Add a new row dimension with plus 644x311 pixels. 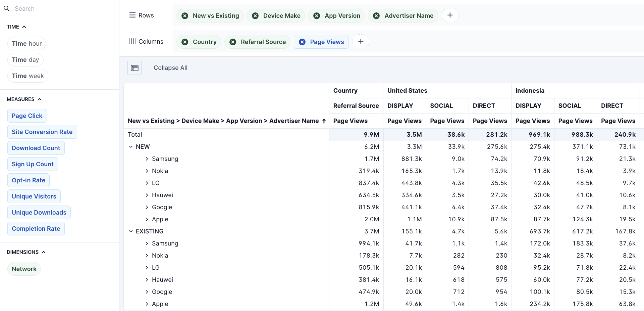click(x=450, y=15)
